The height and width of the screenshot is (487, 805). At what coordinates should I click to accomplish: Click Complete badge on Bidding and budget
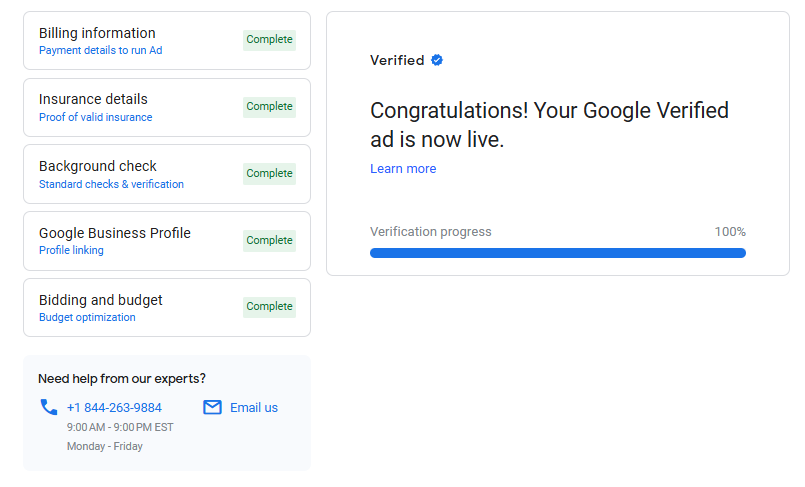click(270, 307)
